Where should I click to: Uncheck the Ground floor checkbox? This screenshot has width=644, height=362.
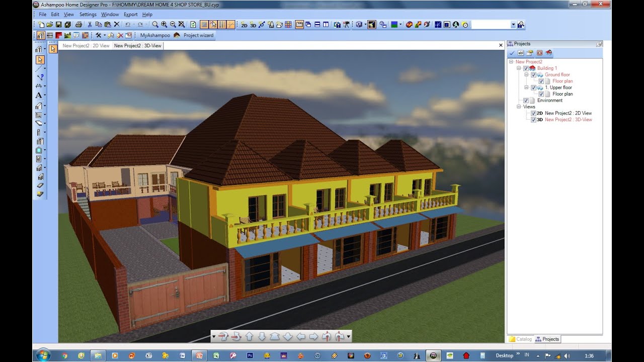pos(534,75)
